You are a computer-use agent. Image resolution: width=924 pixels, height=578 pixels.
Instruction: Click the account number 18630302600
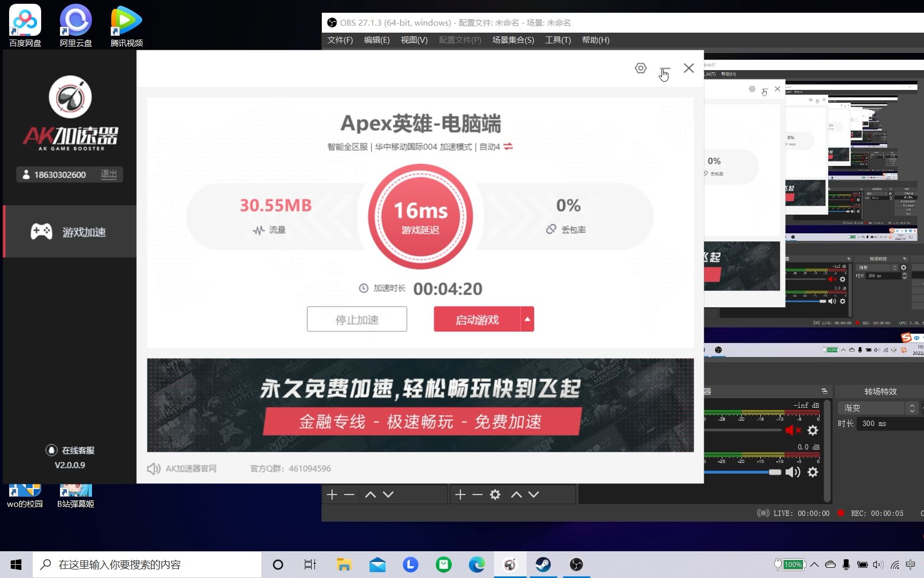tap(60, 174)
